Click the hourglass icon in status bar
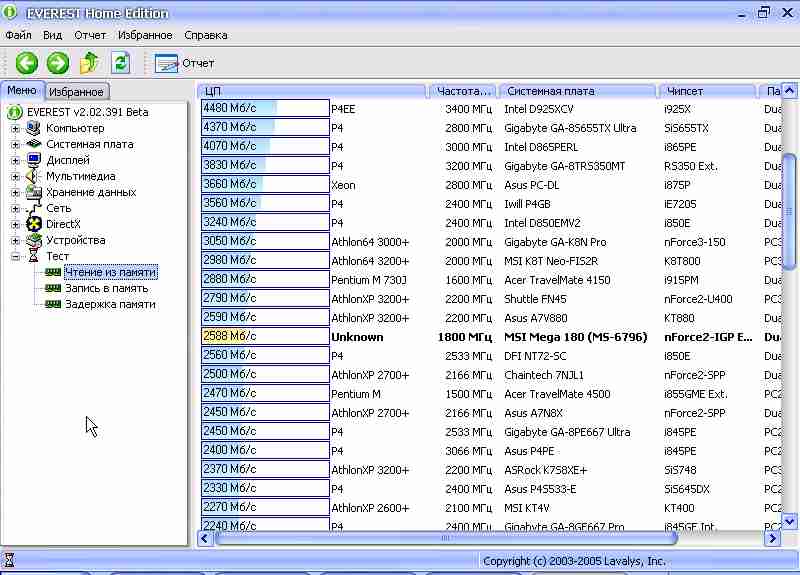Screen dimensions: 800x575 pos(9,560)
